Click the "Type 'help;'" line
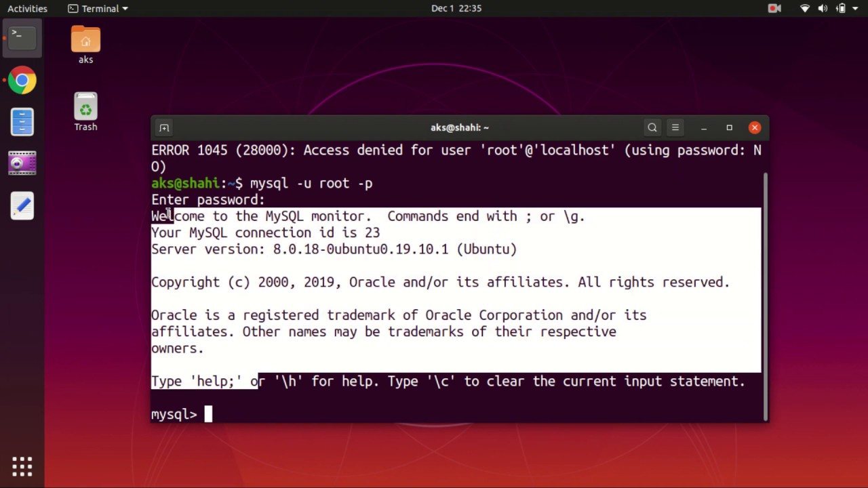Viewport: 868px width, 488px height. [x=448, y=382]
